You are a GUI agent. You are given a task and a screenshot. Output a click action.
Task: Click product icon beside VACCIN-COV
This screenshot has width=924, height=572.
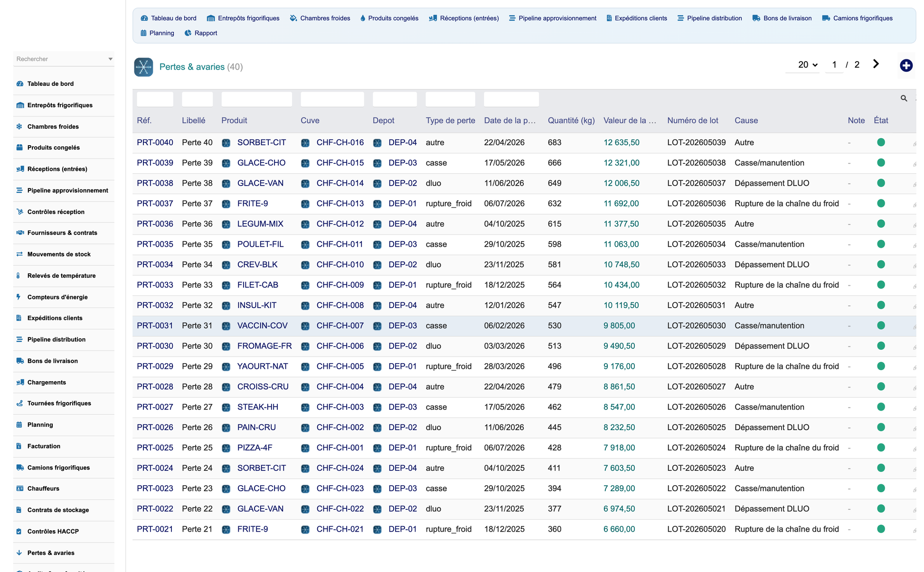[226, 326]
